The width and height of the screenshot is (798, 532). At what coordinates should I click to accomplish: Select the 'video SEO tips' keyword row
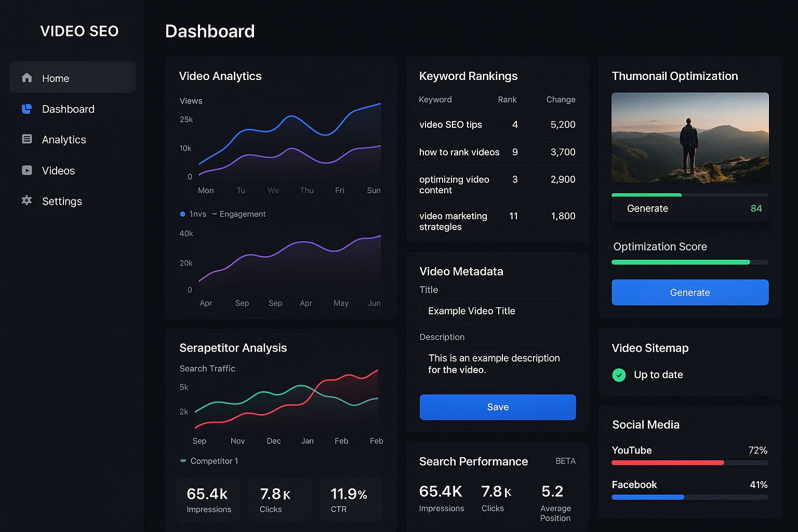pos(497,125)
